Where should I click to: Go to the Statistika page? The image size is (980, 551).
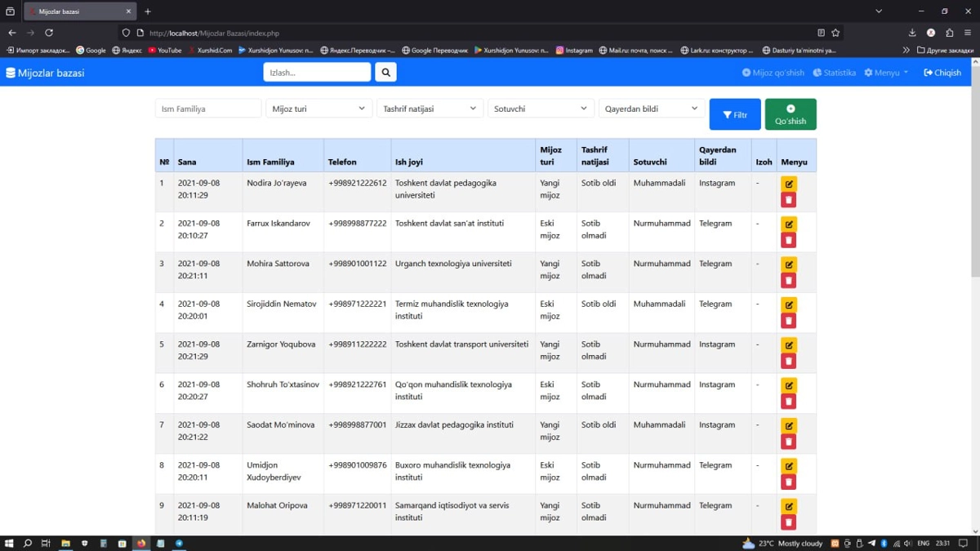835,73
